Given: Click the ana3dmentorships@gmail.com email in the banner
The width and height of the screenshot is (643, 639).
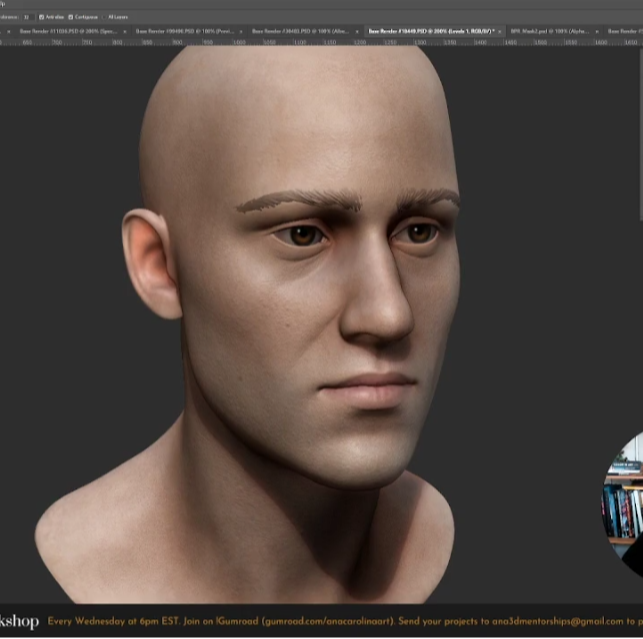Looking at the screenshot, I should tap(557, 621).
